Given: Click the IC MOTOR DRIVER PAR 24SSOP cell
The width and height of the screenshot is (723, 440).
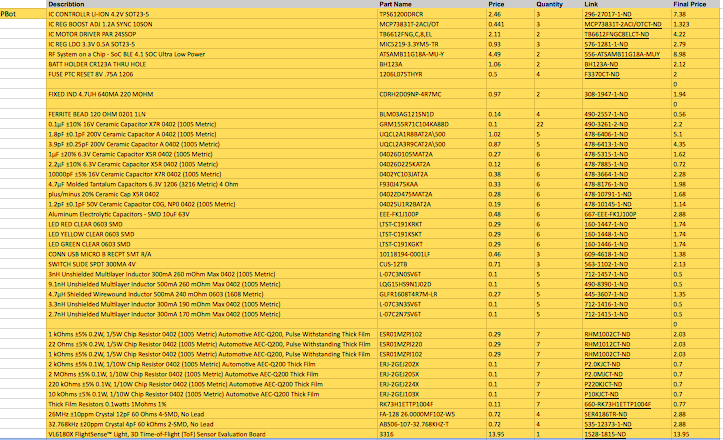Looking at the screenshot, I should coord(212,34).
